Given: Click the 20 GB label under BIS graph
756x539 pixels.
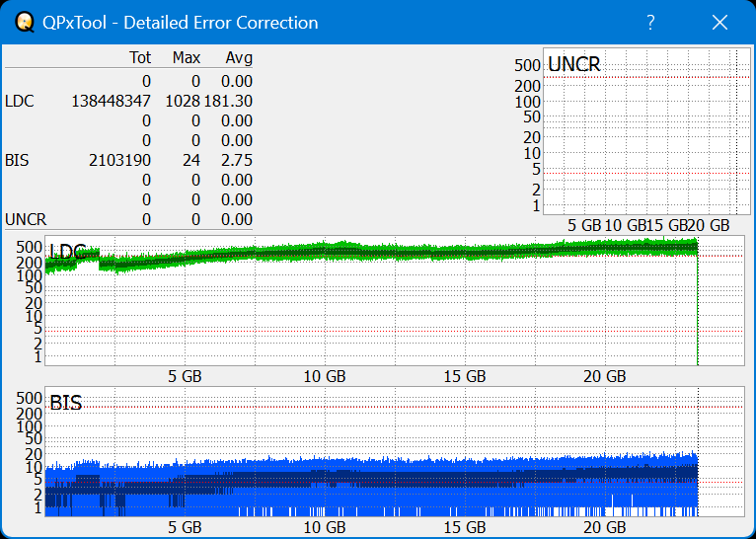Looking at the screenshot, I should point(605,527).
